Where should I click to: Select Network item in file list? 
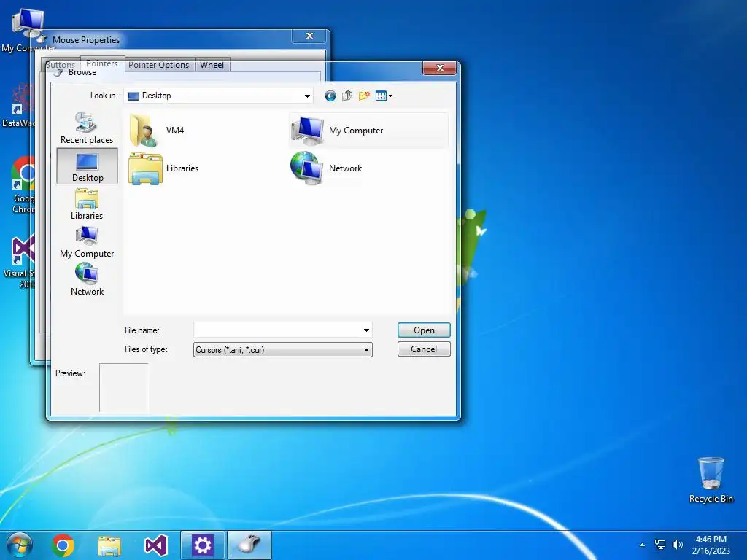pos(327,168)
